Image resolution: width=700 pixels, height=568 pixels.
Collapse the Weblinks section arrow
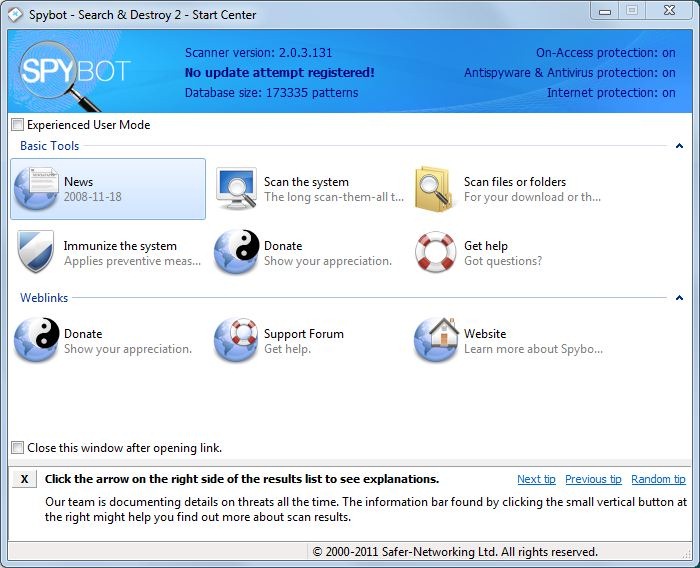pos(679,297)
